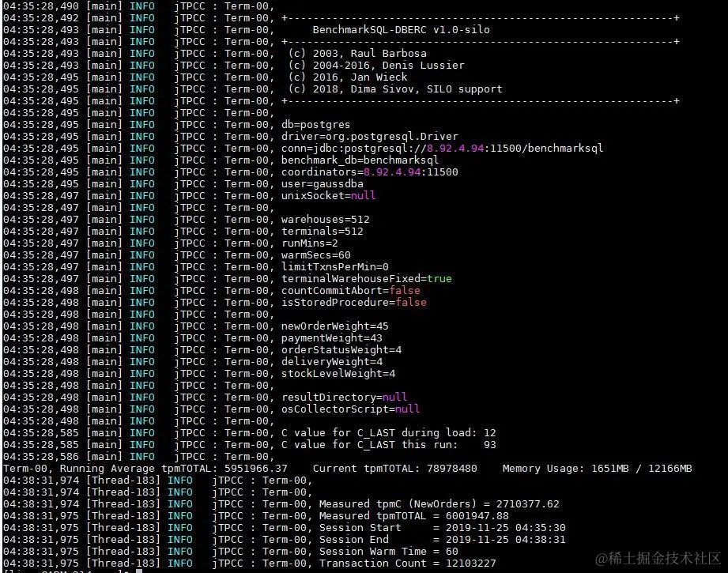Click the 'Dima Sivov, SILO support' text
Image resolution: width=728 pixels, height=573 pixels.
[426, 89]
